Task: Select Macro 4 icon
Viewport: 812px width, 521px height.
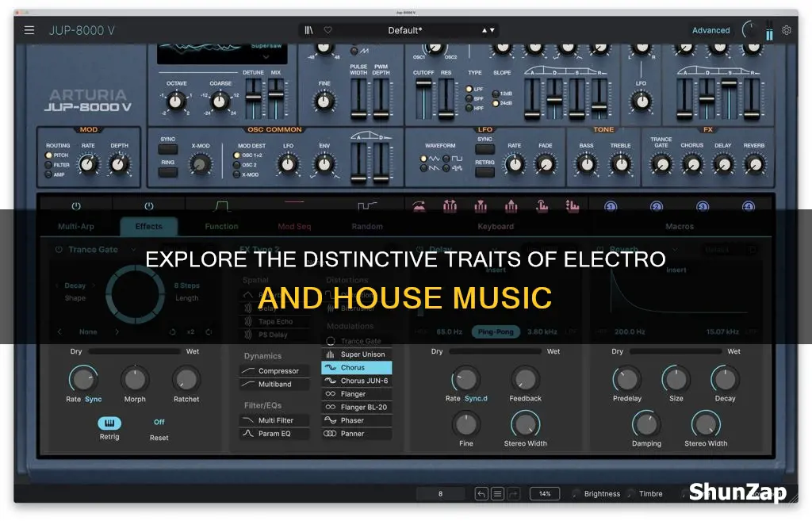Action: coord(749,207)
